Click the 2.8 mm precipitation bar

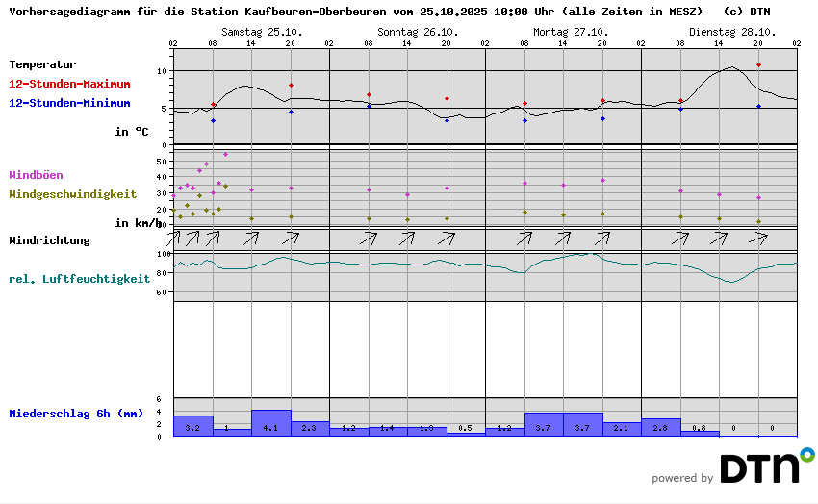(661, 427)
